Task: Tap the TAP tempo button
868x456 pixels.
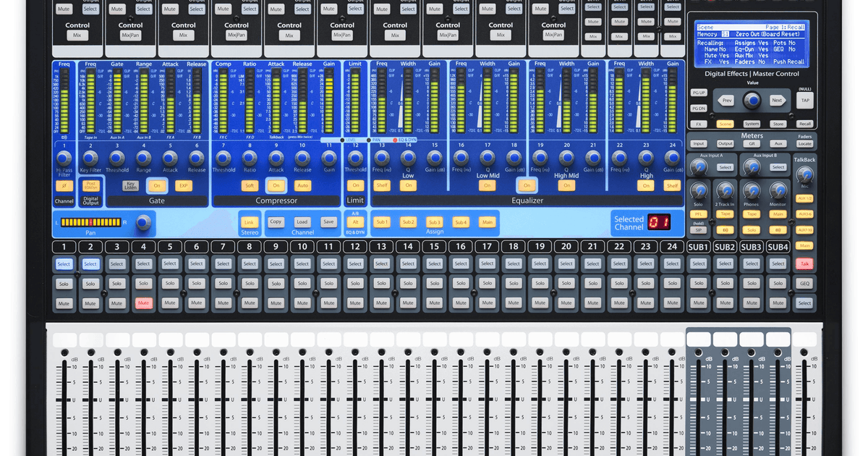Action: tap(805, 101)
